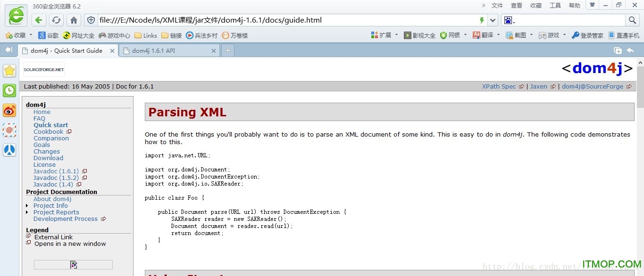Click the URL address field
The width and height of the screenshot is (644, 276).
(x=283, y=20)
